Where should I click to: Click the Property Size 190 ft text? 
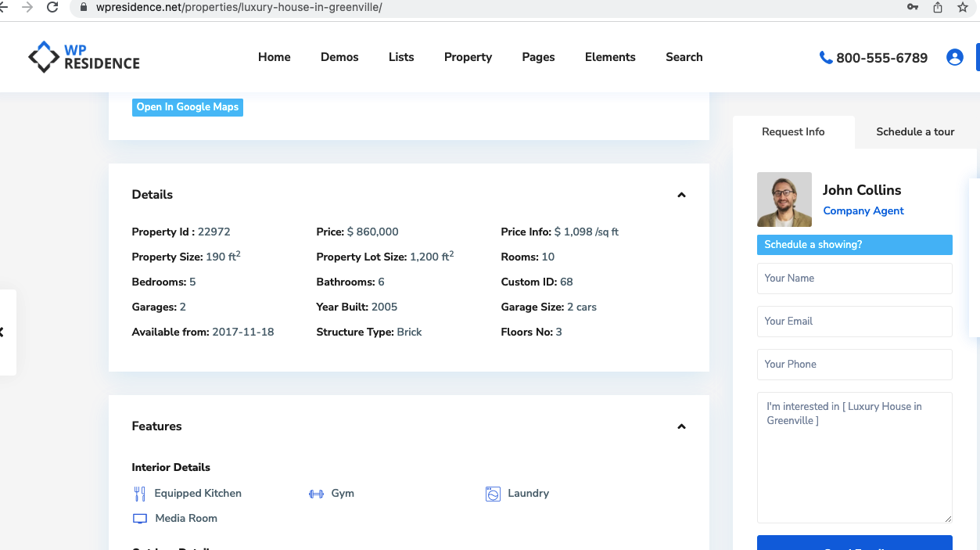pyautogui.click(x=186, y=257)
